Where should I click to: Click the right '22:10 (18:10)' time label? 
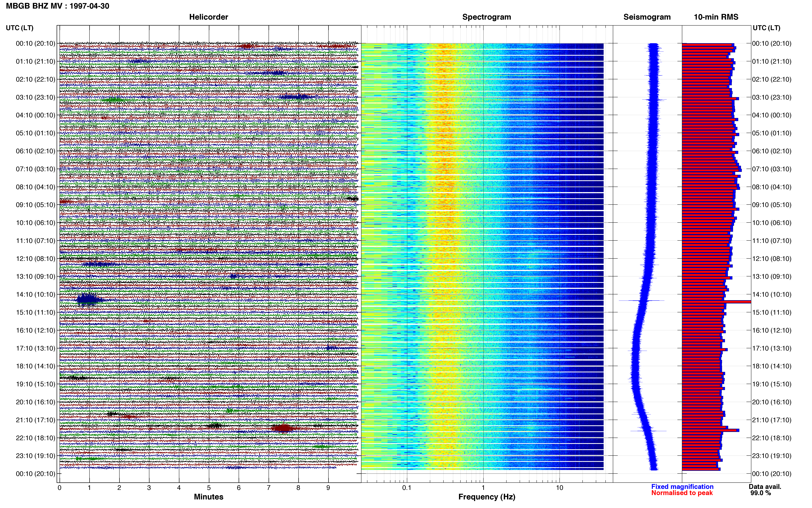click(x=772, y=438)
